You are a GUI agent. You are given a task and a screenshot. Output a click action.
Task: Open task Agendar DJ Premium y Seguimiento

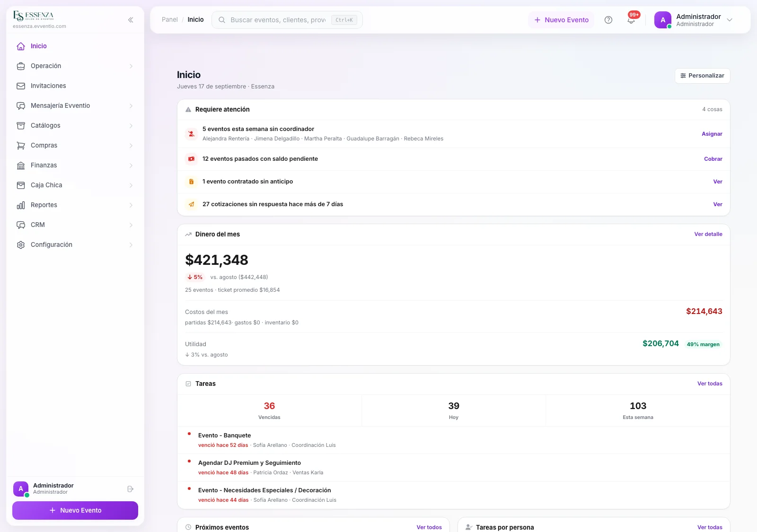point(454,467)
